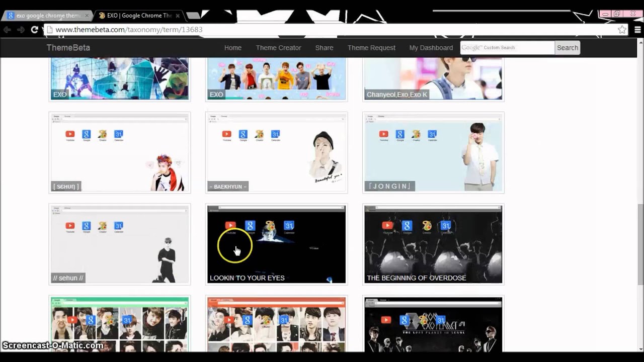Open the [ sehun ] theme preview

click(x=120, y=152)
